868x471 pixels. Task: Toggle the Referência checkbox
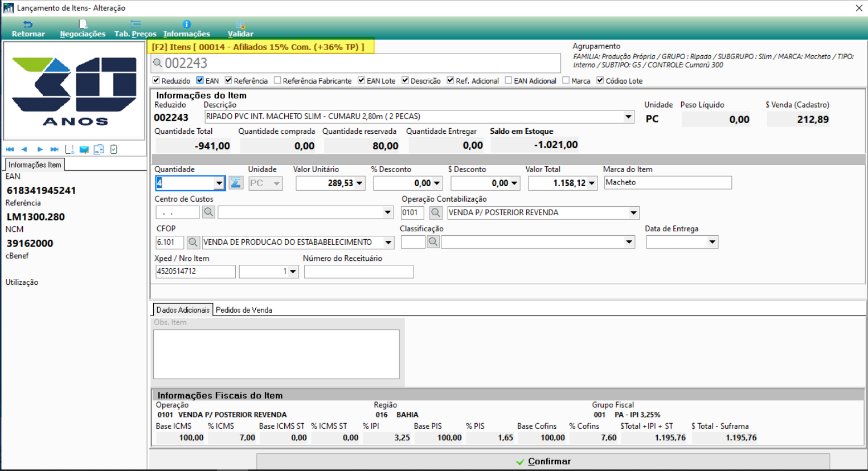coord(228,80)
